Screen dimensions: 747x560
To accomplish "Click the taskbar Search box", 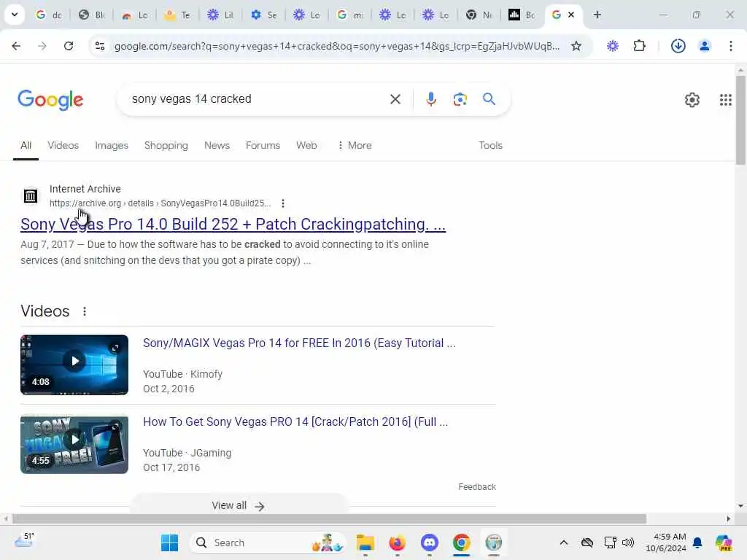I will [268, 542].
